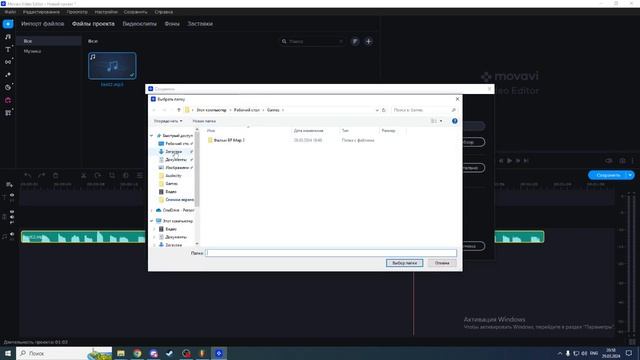640x360 pixels.
Task: Collapse the Quick access tree node
Action: coord(152,136)
